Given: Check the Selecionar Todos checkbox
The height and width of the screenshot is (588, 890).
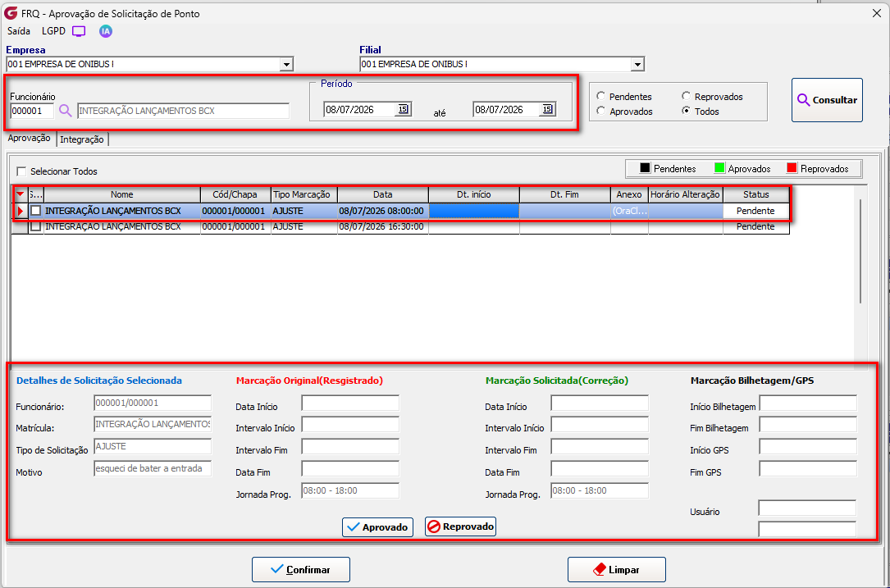Looking at the screenshot, I should [x=21, y=171].
